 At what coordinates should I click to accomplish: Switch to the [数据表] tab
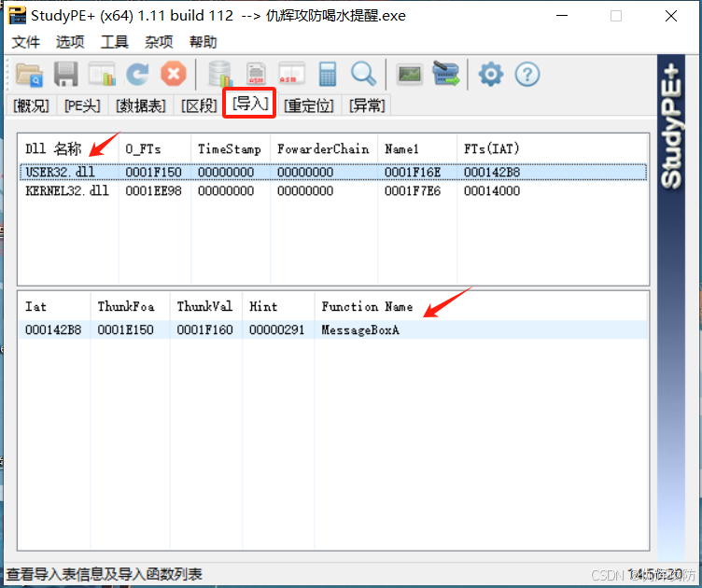tap(141, 106)
